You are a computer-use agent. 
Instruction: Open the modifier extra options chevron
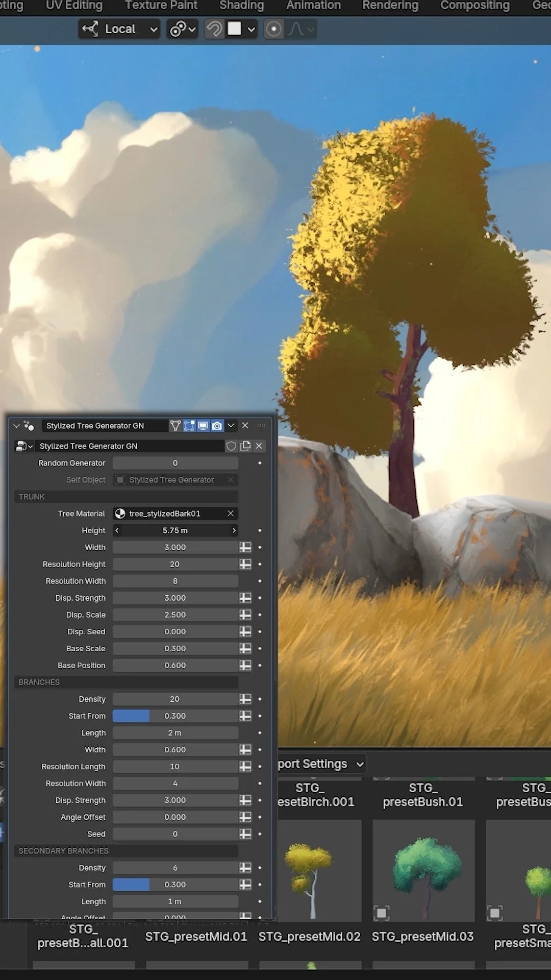pyautogui.click(x=231, y=426)
